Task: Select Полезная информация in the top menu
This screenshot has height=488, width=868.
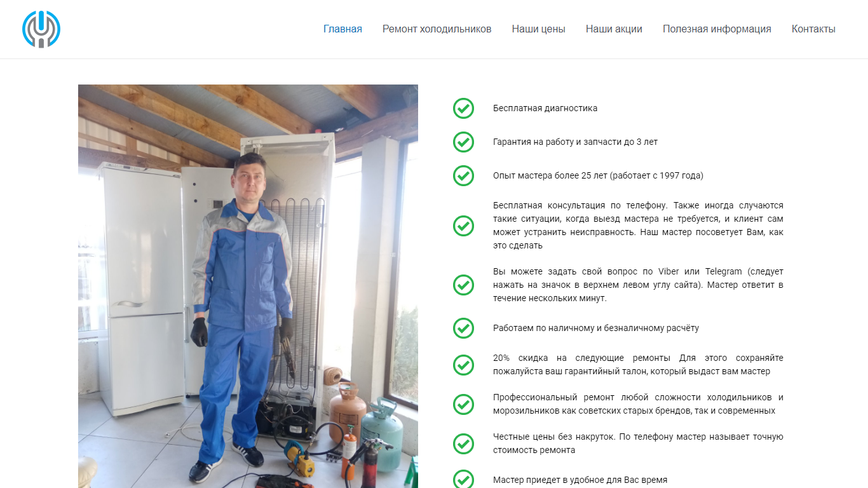Action: point(717,29)
